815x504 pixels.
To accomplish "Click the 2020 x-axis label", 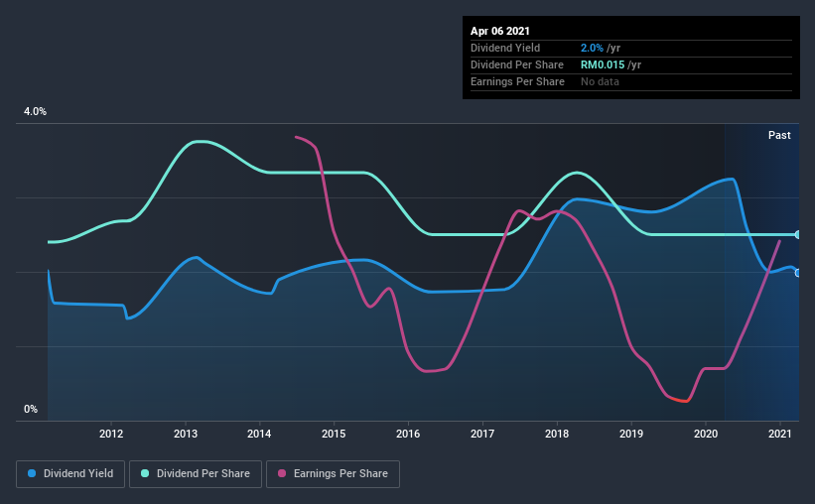I will 706,434.
